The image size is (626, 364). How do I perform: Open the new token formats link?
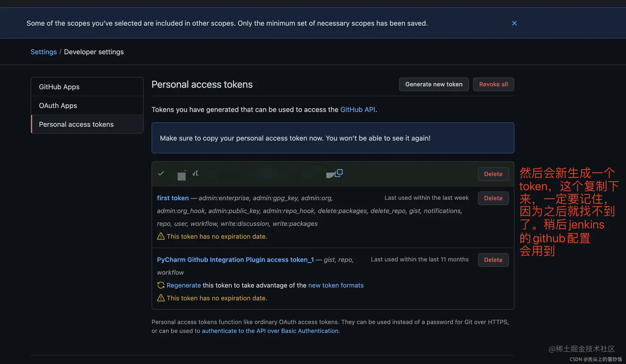pos(336,285)
